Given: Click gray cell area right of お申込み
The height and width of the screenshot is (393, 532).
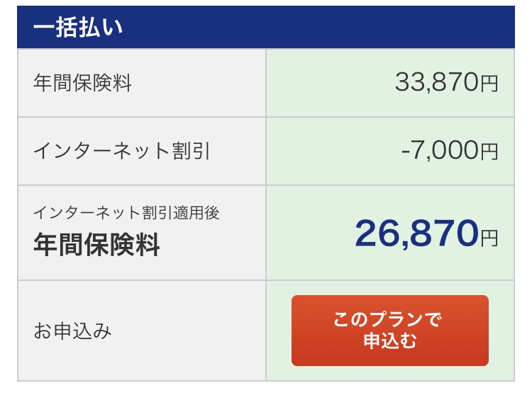Looking at the screenshot, I should [189, 331].
